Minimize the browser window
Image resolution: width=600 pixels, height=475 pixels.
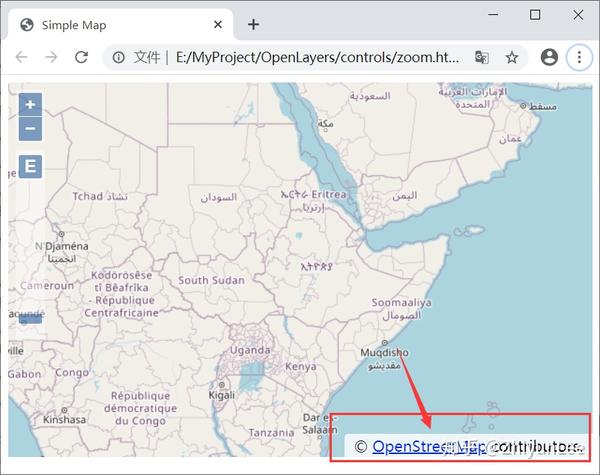tap(493, 15)
